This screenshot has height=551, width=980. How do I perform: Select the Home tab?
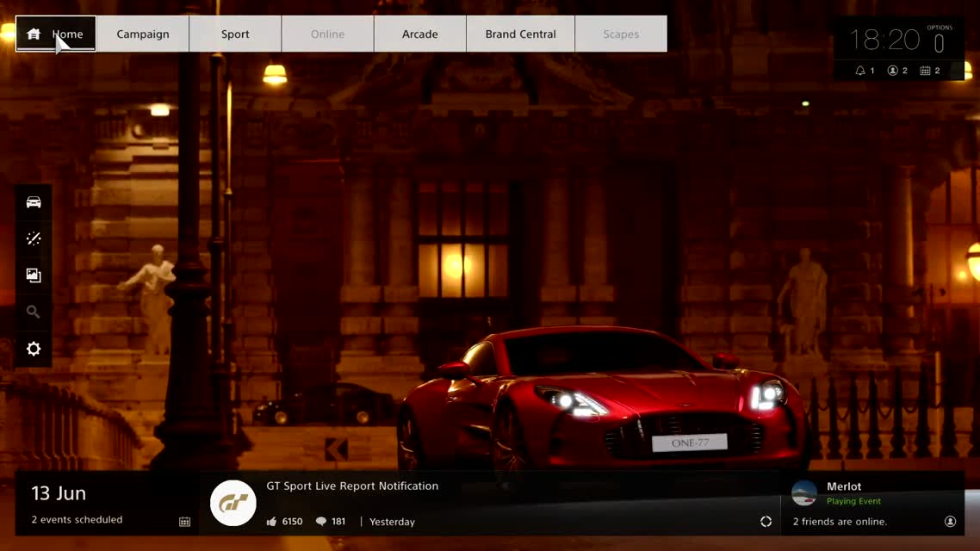tap(56, 34)
